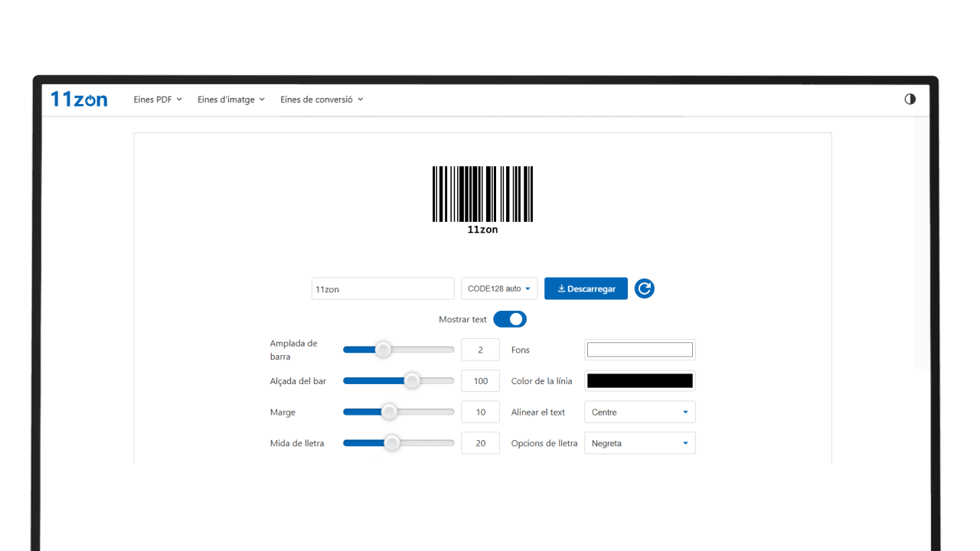Click the 'Amplada de barra' label
This screenshot has width=980, height=551.
(294, 350)
